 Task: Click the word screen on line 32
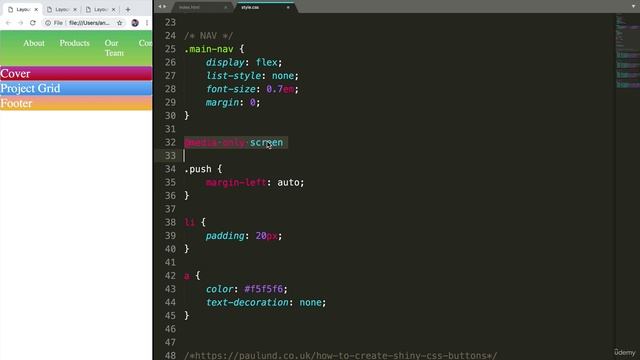coord(266,142)
